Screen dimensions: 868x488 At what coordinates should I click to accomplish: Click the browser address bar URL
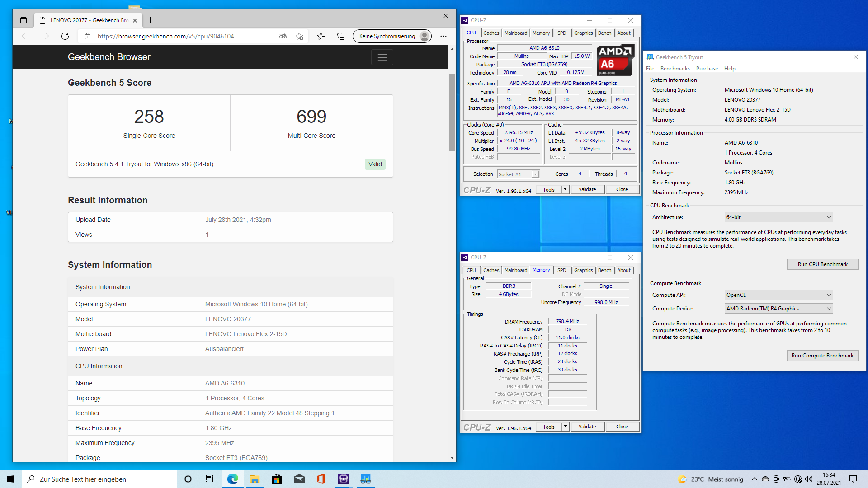(x=166, y=36)
